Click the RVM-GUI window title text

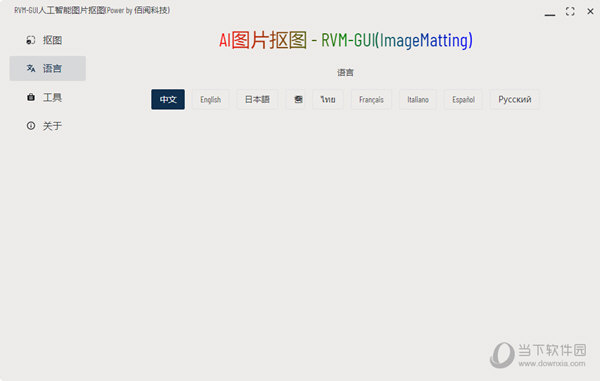pyautogui.click(x=92, y=10)
